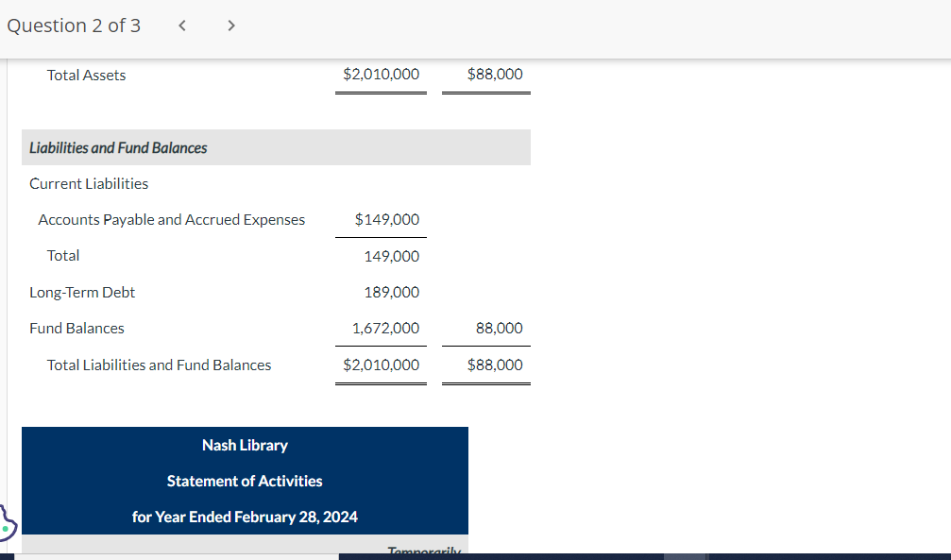Select the Current Liabilities label
Screen dimensions: 951x560
pos(89,184)
